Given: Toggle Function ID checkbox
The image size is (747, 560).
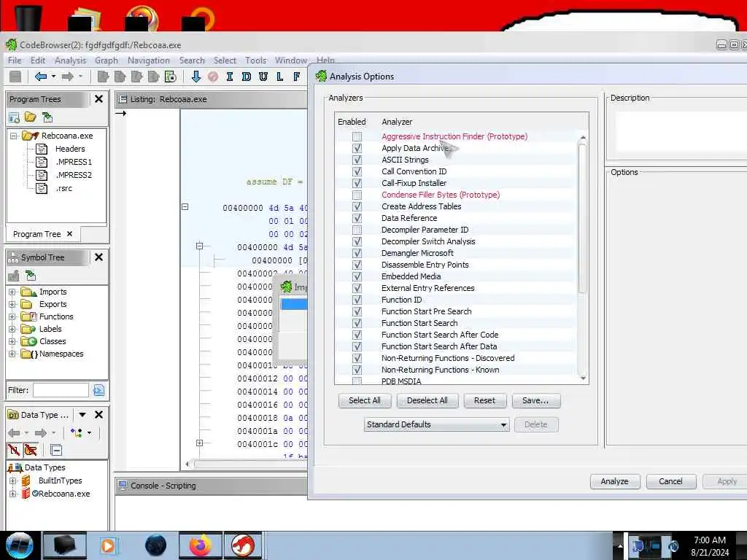Looking at the screenshot, I should pyautogui.click(x=357, y=300).
